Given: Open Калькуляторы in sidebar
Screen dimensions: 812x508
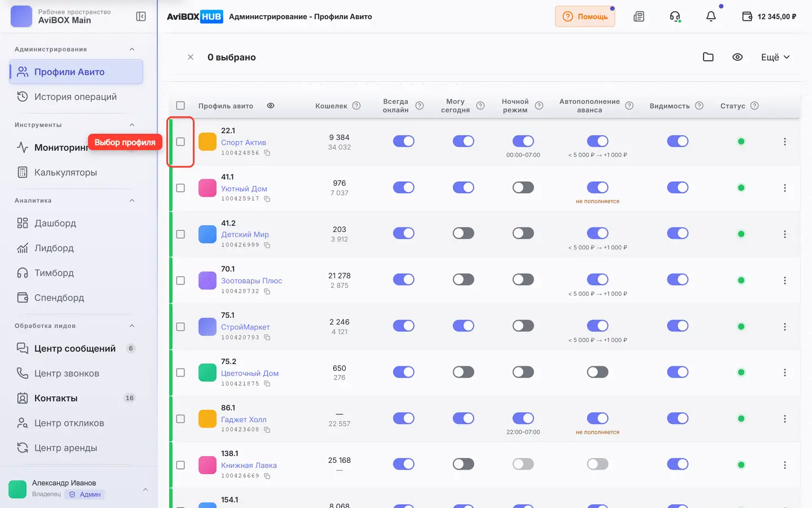Looking at the screenshot, I should coord(76,172).
